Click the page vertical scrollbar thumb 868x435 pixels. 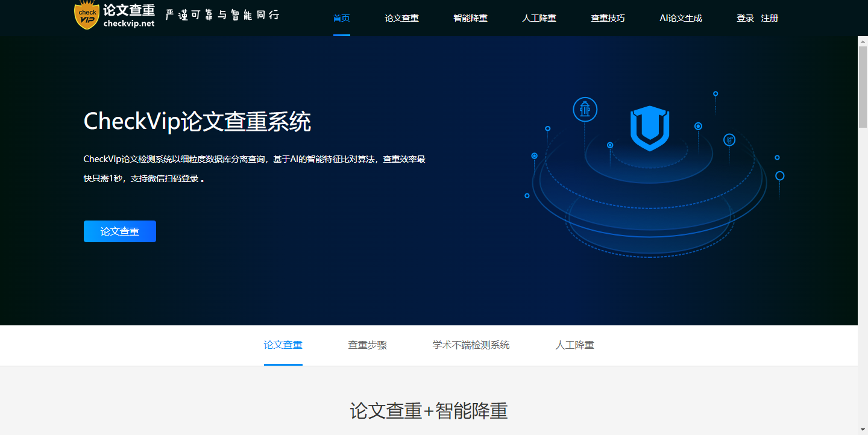(863, 86)
